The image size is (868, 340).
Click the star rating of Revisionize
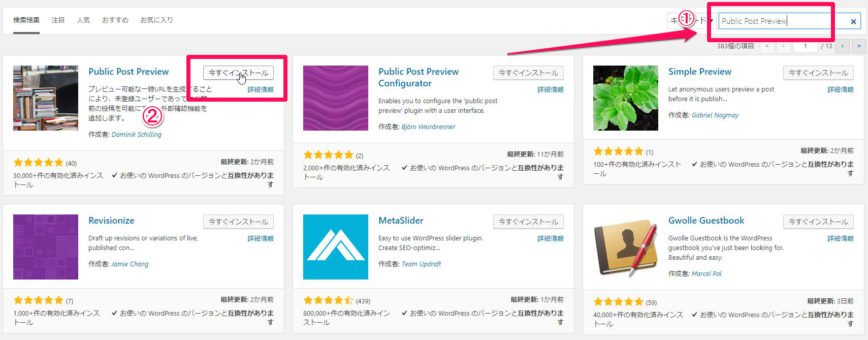coord(39,300)
